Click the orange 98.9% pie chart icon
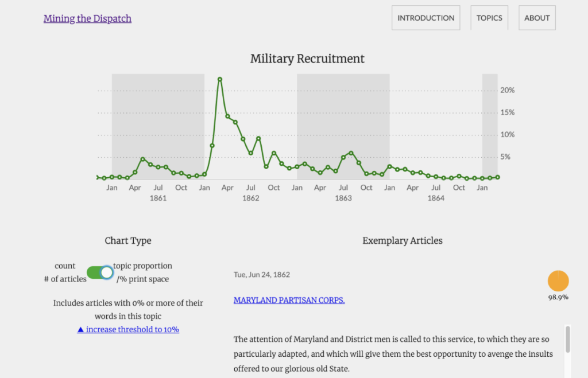Screen dimensions: 588x378 (558, 280)
